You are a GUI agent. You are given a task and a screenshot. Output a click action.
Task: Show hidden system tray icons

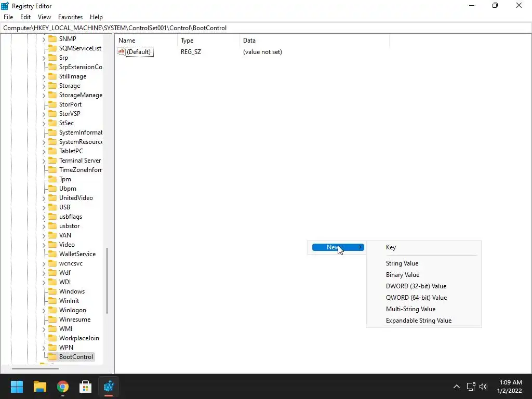click(457, 387)
